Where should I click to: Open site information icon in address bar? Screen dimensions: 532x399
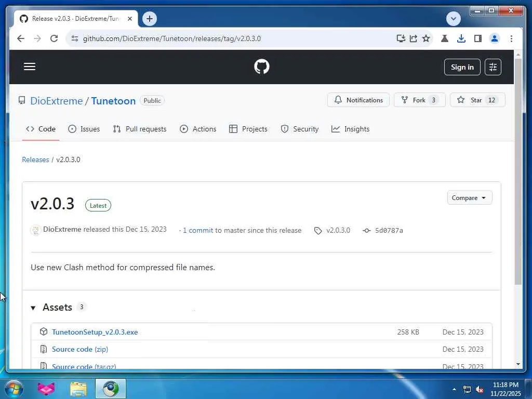(x=75, y=38)
